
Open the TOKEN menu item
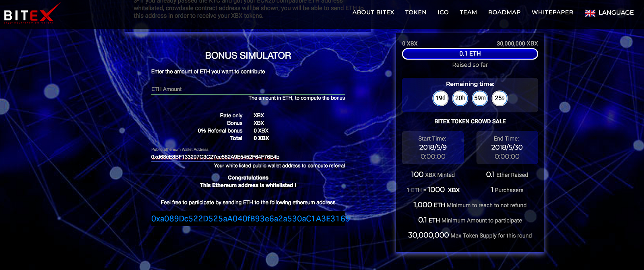click(415, 12)
